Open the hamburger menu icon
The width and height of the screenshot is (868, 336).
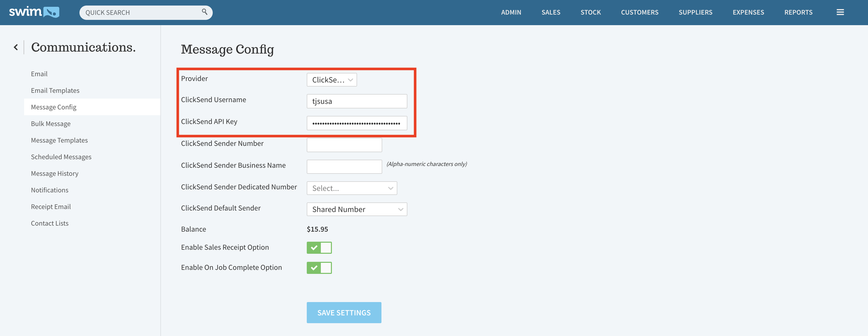[x=840, y=13]
